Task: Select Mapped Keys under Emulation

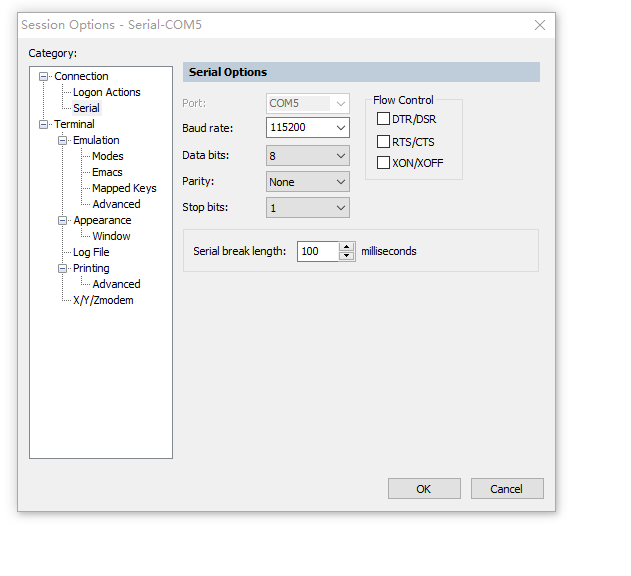Action: pos(124,188)
